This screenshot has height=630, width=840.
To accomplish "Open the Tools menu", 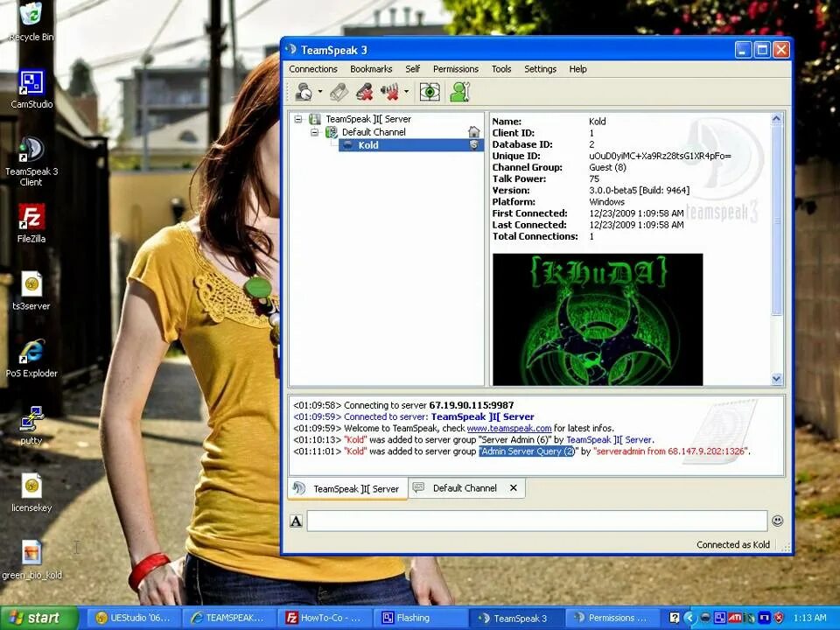I will click(x=501, y=69).
